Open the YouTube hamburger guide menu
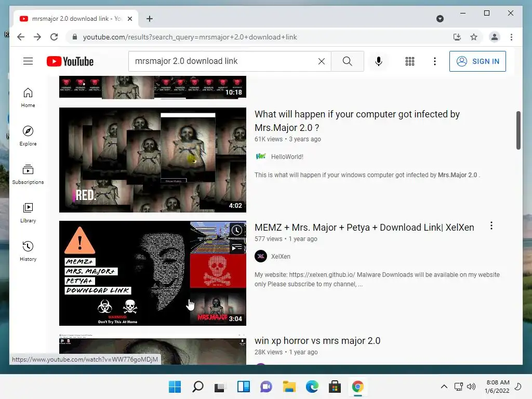Screen dimensions: 532x399 [28, 61]
